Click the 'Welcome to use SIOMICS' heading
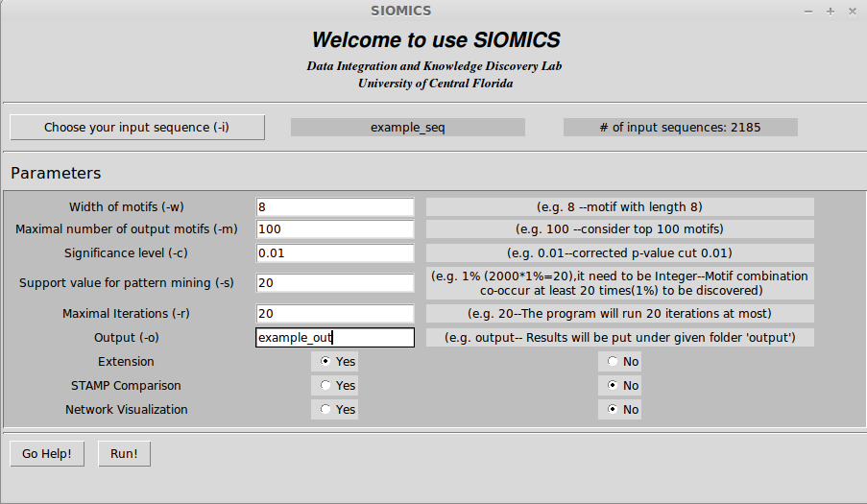867x504 pixels. (436, 39)
